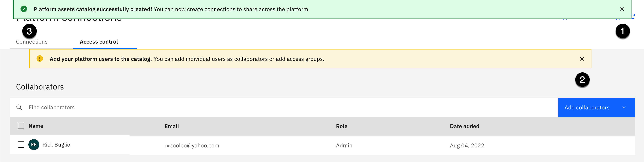Select the Access control tab
Screen dimensions: 644x162
99,42
